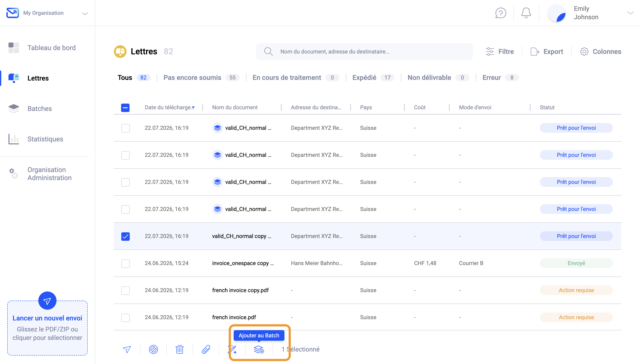Click the trash delete icon in toolbar
Screen dimensions: 640x364
pos(179,349)
